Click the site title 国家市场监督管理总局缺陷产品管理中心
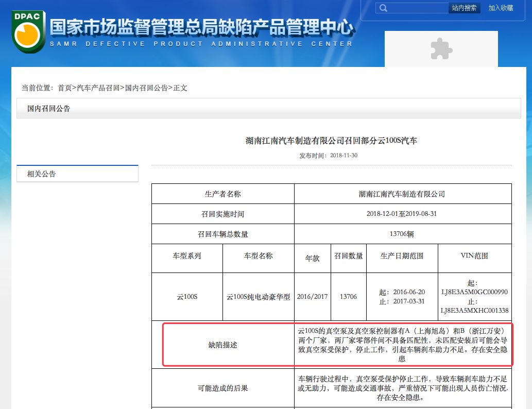Screen dimensions: 532x409 click(x=201, y=27)
